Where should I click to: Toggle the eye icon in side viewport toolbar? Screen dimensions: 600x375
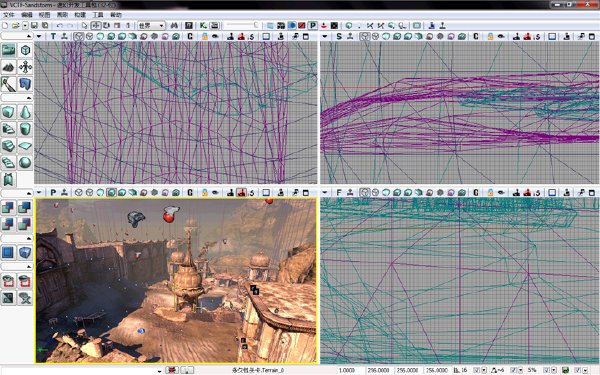tap(501, 36)
